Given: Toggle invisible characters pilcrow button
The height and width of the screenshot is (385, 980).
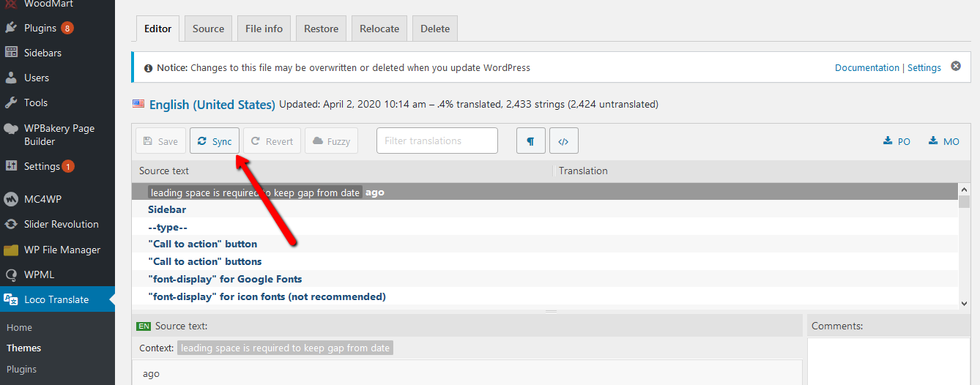Looking at the screenshot, I should (531, 141).
